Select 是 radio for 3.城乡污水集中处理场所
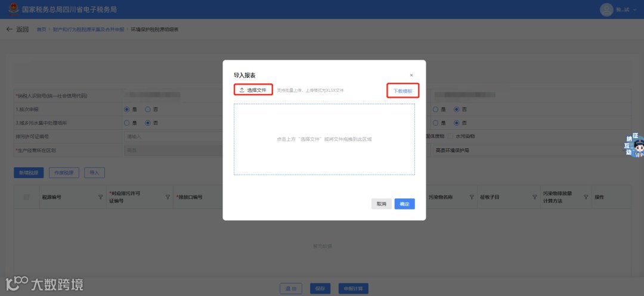 127,123
